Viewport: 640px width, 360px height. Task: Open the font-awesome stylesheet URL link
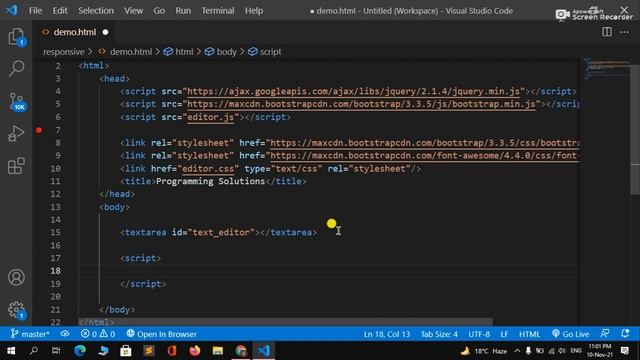424,156
